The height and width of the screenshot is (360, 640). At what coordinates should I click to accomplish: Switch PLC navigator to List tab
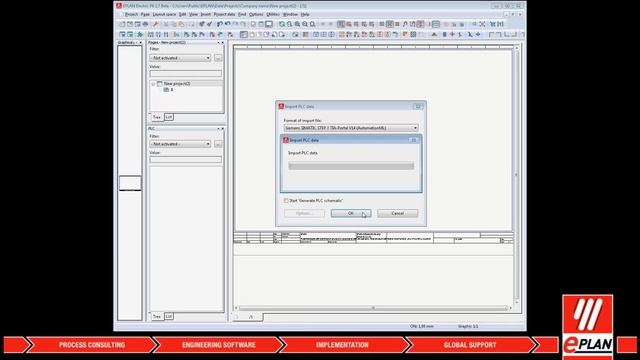[x=169, y=316]
